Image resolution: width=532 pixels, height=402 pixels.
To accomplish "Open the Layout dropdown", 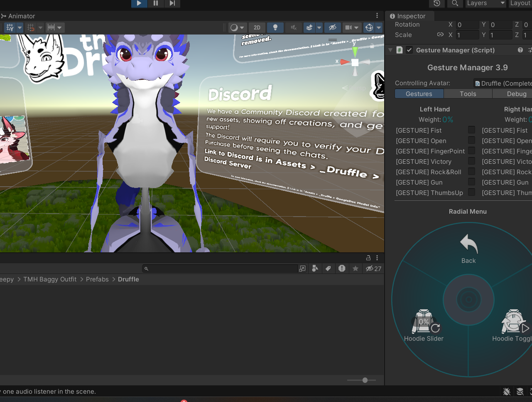I will [520, 3].
